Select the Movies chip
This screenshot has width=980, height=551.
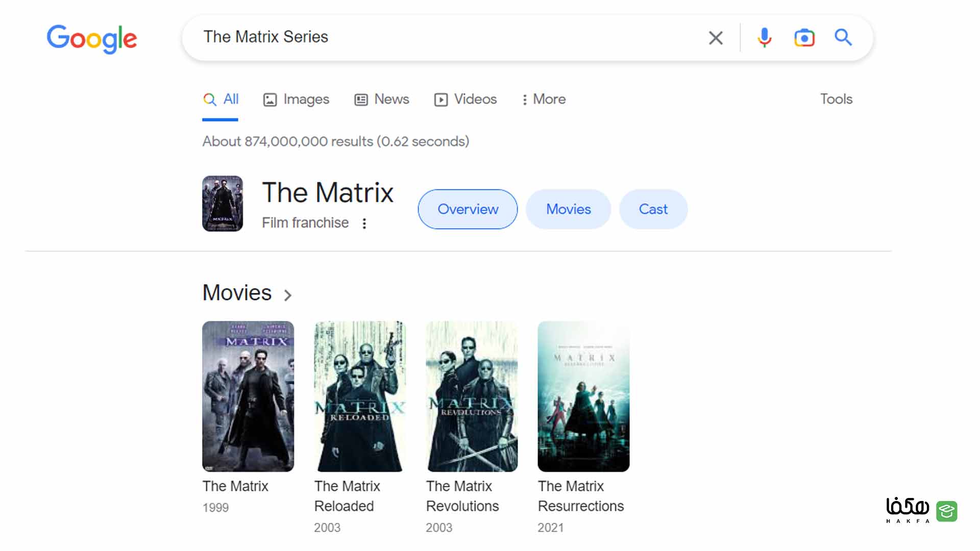pos(568,209)
